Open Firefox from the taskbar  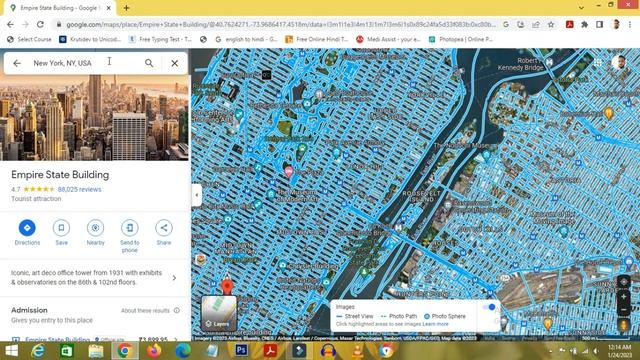click(x=153, y=351)
